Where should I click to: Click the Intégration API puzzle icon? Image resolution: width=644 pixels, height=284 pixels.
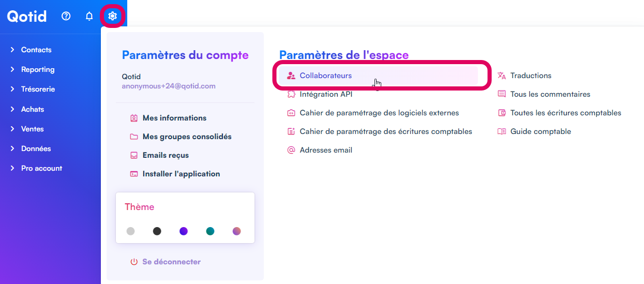coord(291,94)
